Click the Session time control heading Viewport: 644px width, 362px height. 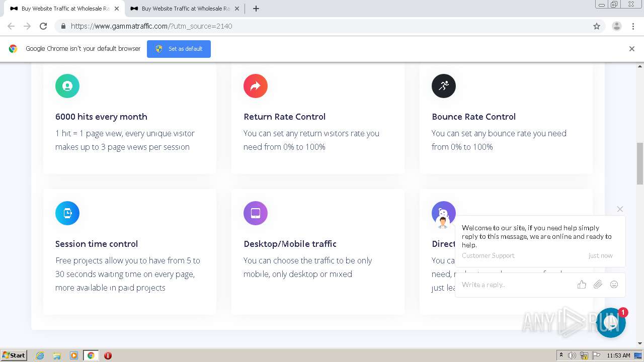click(x=97, y=244)
